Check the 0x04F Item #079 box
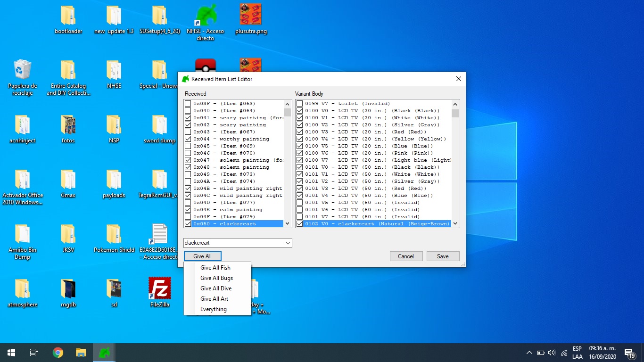This screenshot has width=644, height=362. [188, 217]
